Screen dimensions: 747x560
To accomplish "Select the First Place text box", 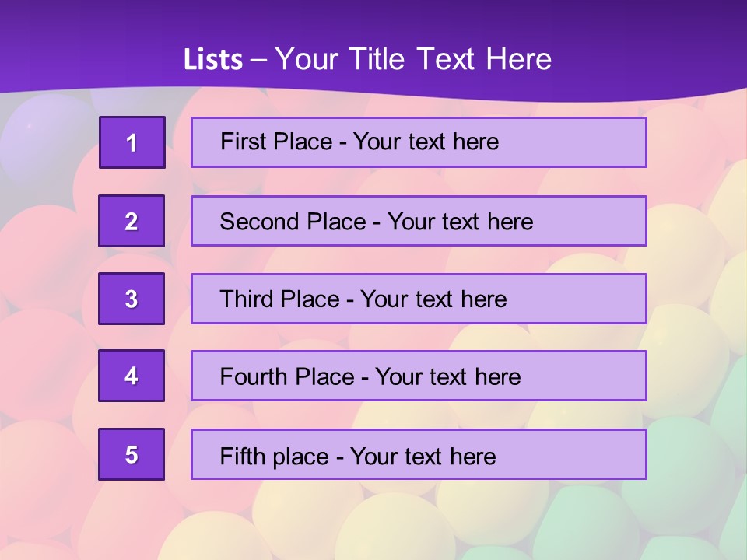I will click(x=419, y=142).
